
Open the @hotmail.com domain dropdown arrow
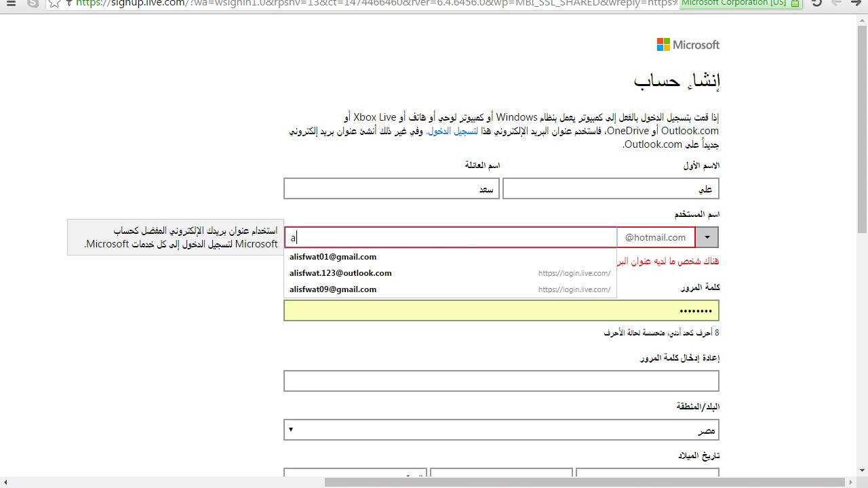coord(707,237)
